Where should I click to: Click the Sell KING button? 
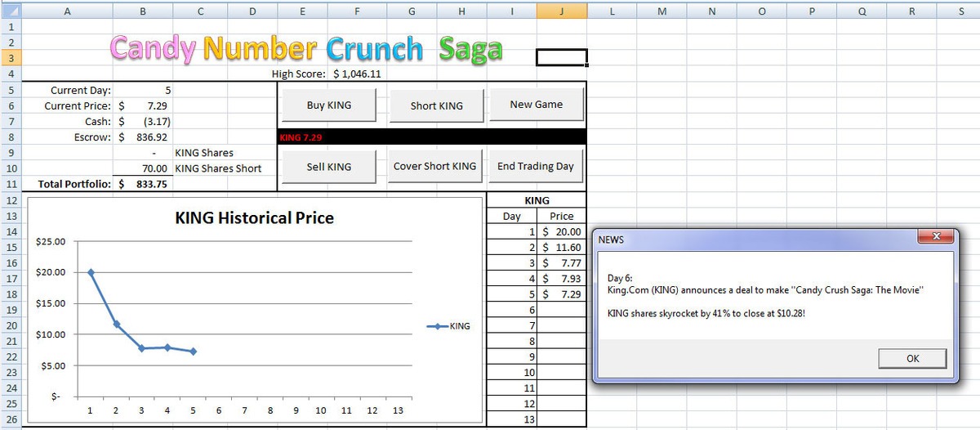coord(328,167)
